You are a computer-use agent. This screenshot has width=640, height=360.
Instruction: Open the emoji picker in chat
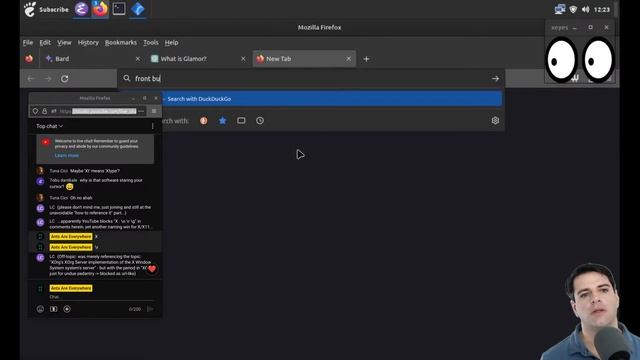pyautogui.click(x=40, y=309)
